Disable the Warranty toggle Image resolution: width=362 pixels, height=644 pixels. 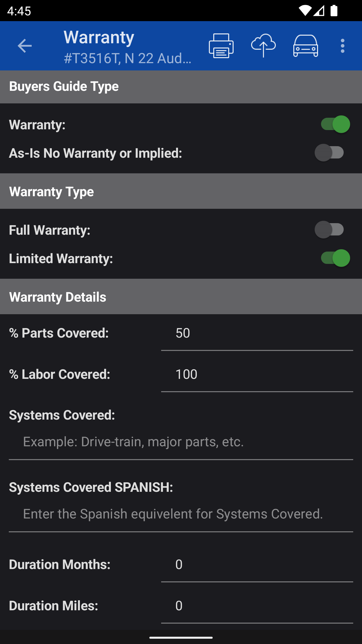point(335,124)
